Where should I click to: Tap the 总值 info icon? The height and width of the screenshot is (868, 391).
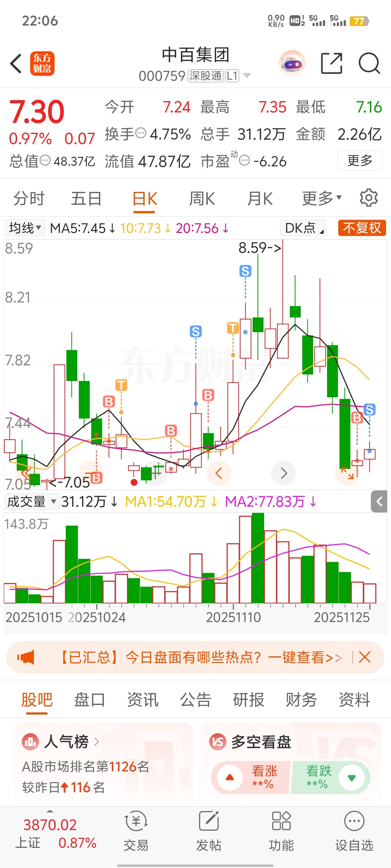click(45, 160)
